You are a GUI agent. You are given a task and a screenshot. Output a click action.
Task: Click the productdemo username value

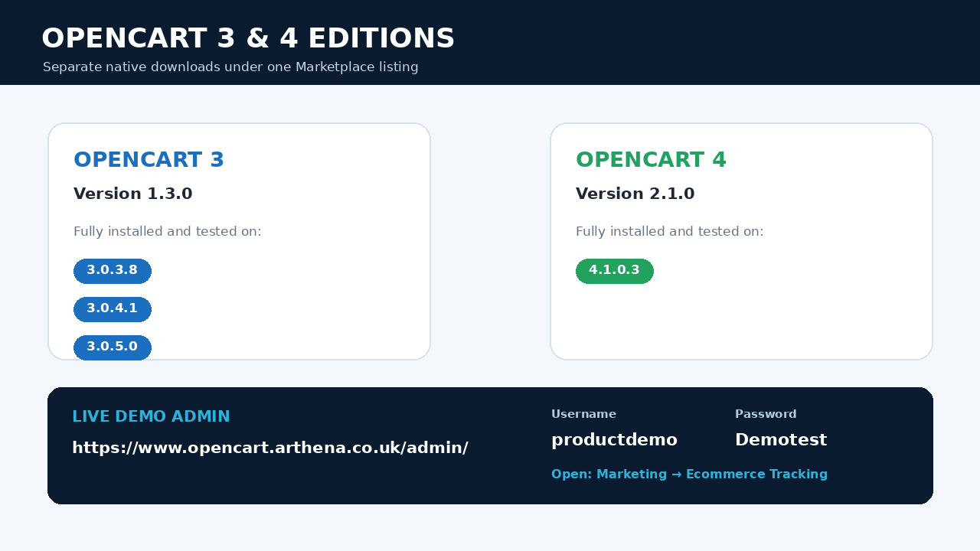coord(614,440)
